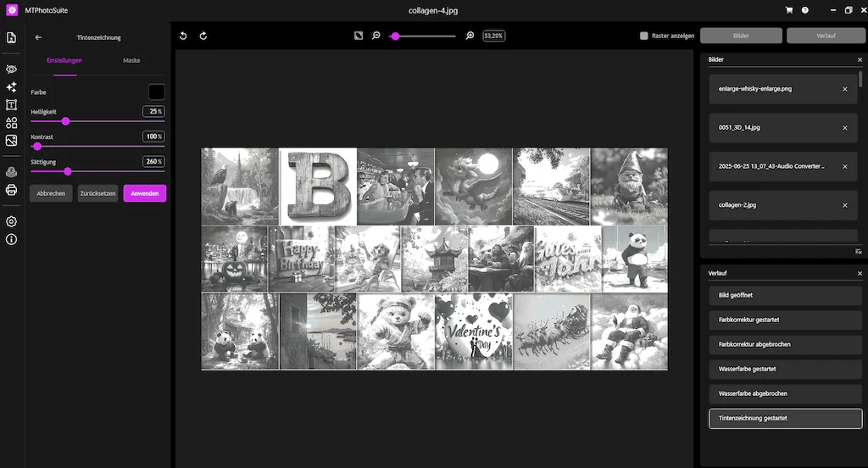This screenshot has height=468, width=868.
Task: Click the zoom out magnifier icon
Action: pos(376,36)
